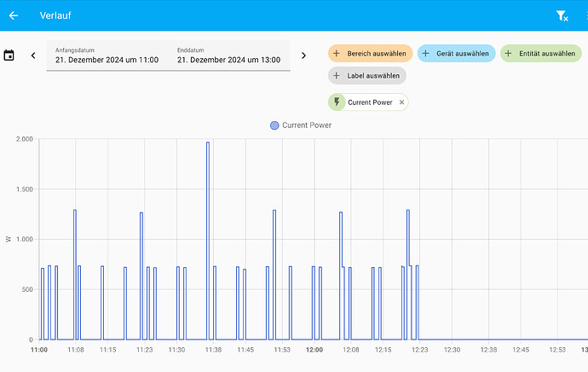588x372 pixels.
Task: Click the plus icon in Entität auswählen
Action: [x=508, y=53]
